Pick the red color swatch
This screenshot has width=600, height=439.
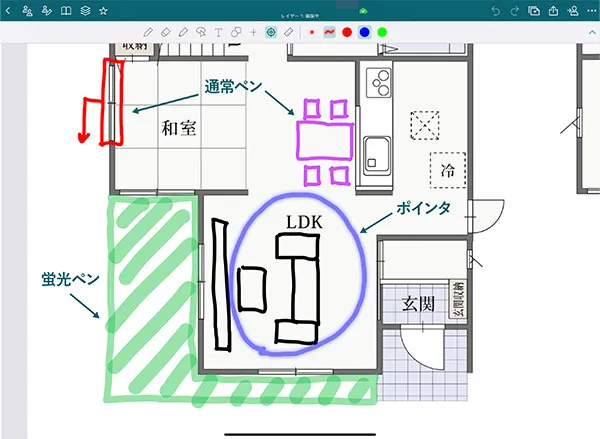347,33
